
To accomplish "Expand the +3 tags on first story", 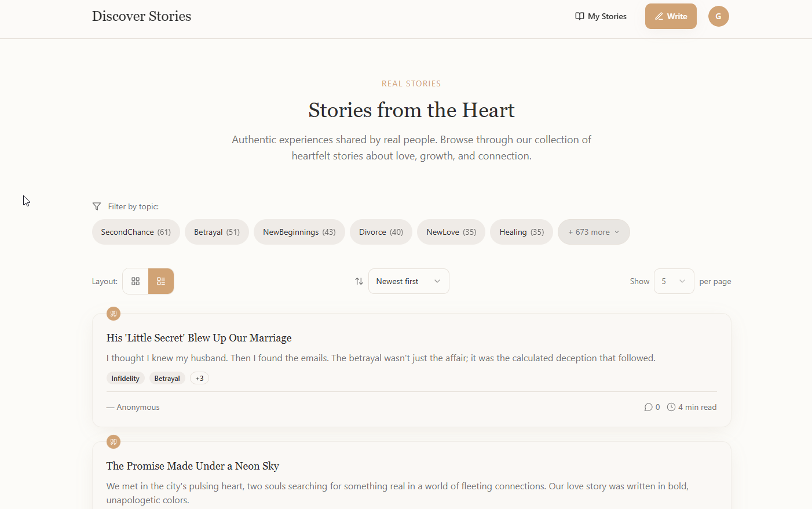I will [x=199, y=379].
